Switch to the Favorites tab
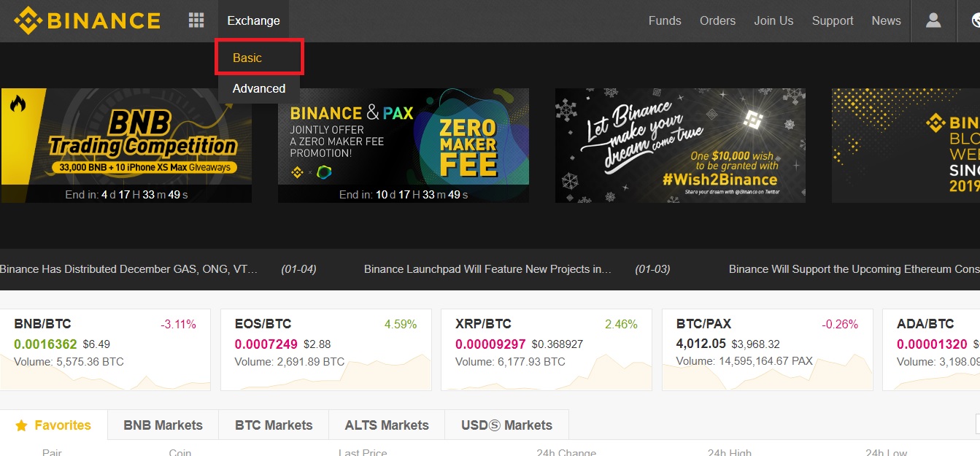This screenshot has height=456, width=980. click(53, 425)
